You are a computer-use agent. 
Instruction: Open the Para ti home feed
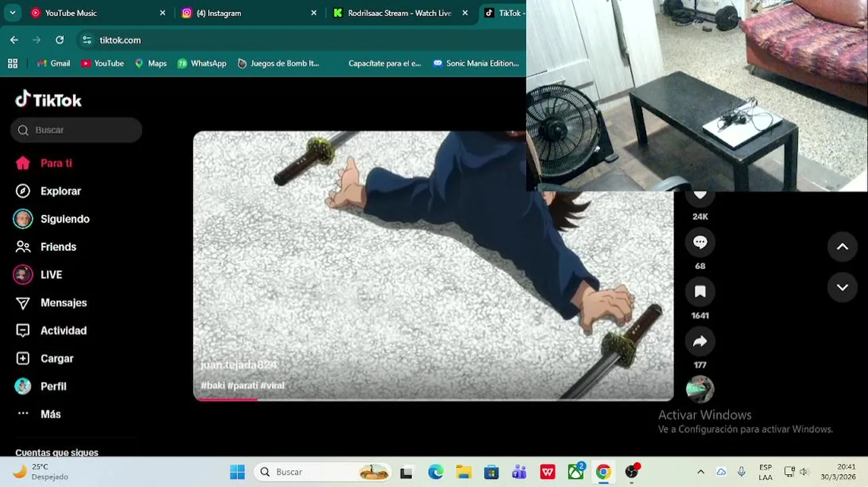click(x=44, y=163)
